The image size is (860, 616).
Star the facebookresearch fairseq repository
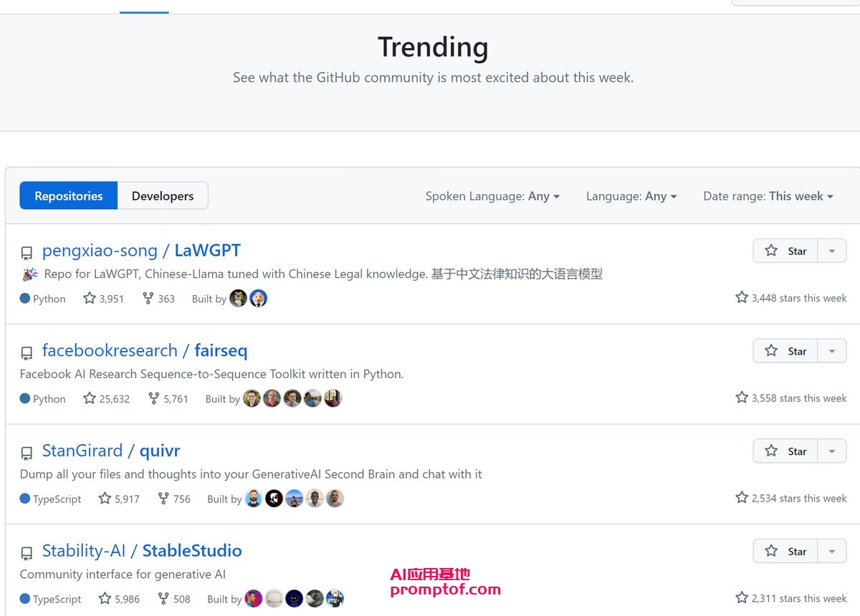(x=785, y=351)
